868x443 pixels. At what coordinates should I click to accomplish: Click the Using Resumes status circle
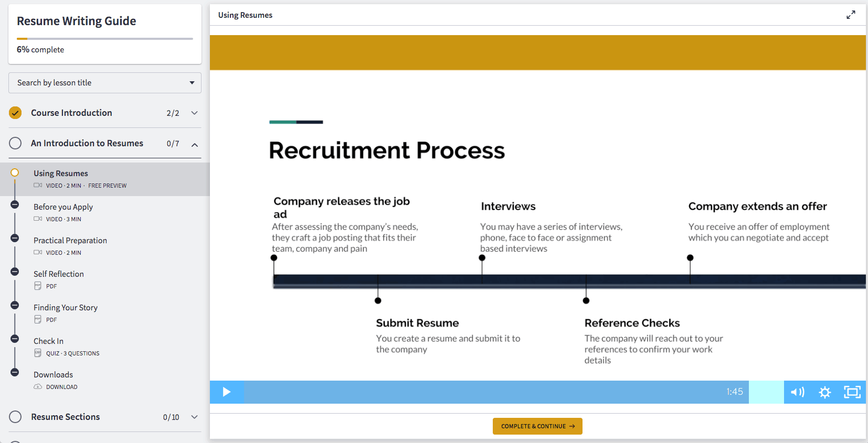coord(15,172)
